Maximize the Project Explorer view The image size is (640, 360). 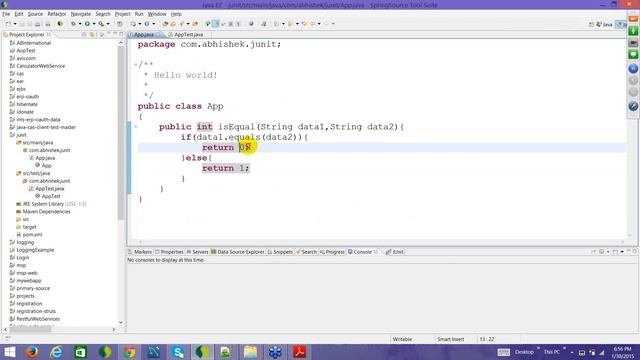(x=121, y=34)
